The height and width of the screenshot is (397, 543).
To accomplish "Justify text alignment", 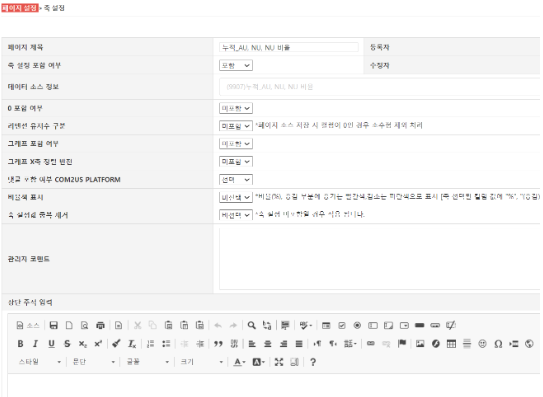I will (299, 344).
